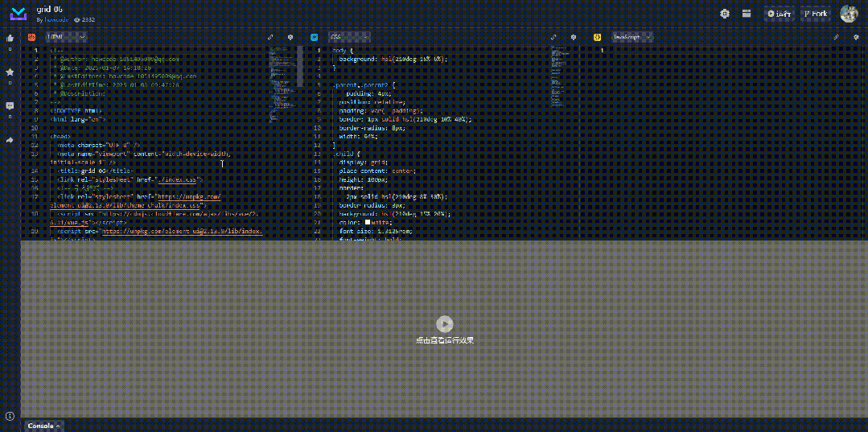This screenshot has width=868, height=432.
Task: Open project settings gear in header
Action: point(725,14)
